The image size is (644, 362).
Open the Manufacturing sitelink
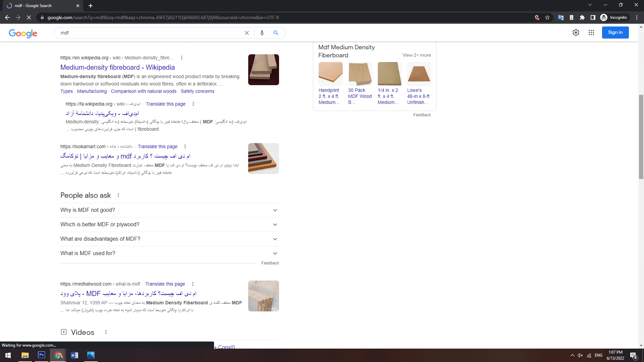92,91
